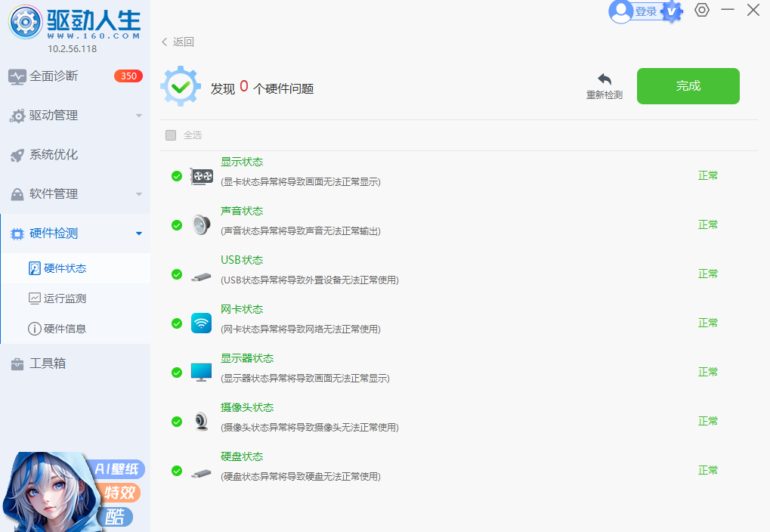The height and width of the screenshot is (532, 770).
Task: Toggle green check for USB状态 row
Action: tap(177, 274)
